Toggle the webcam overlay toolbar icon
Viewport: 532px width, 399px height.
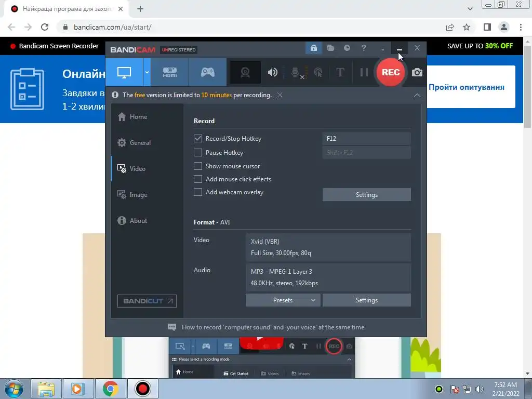click(x=245, y=72)
